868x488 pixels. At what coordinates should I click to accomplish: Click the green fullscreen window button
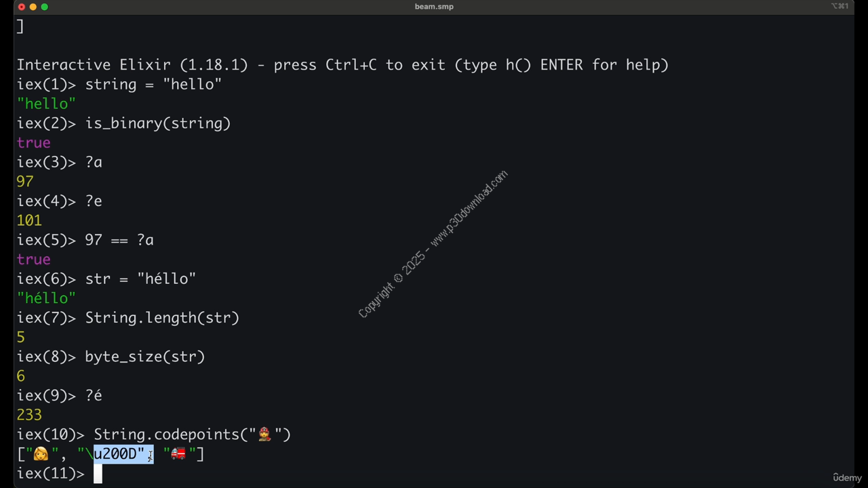44,7
